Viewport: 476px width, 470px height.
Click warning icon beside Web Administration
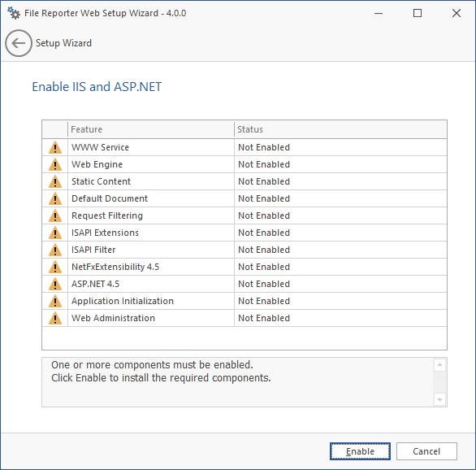[x=55, y=318]
